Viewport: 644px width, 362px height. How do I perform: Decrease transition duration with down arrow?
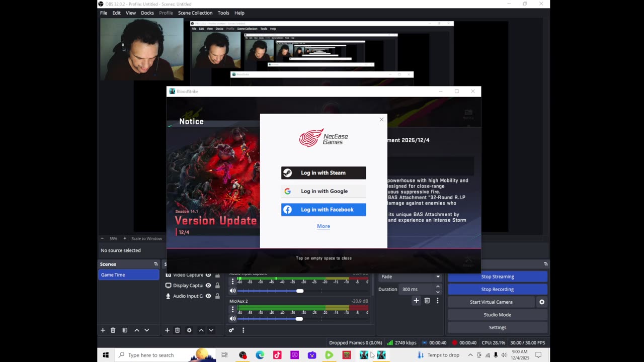pos(438,292)
